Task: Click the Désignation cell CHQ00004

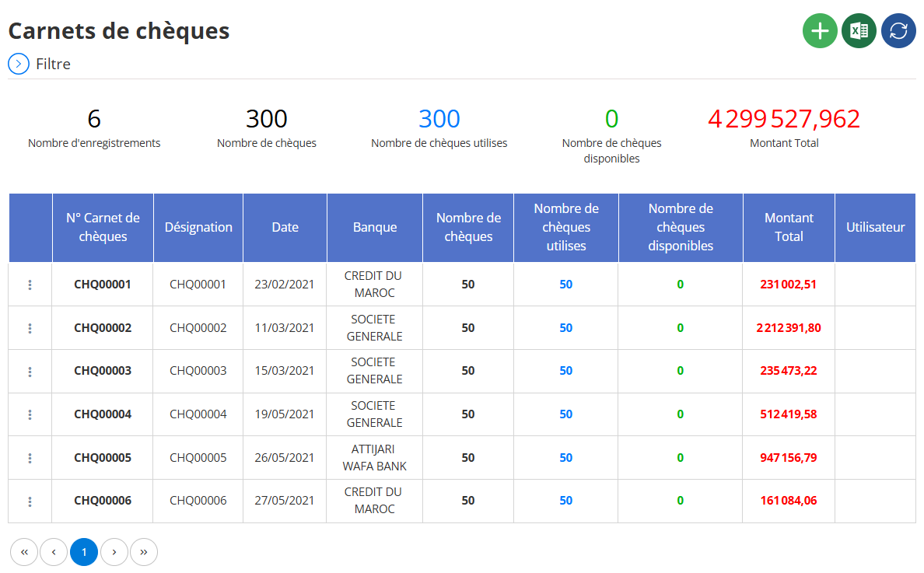Action: [x=198, y=414]
